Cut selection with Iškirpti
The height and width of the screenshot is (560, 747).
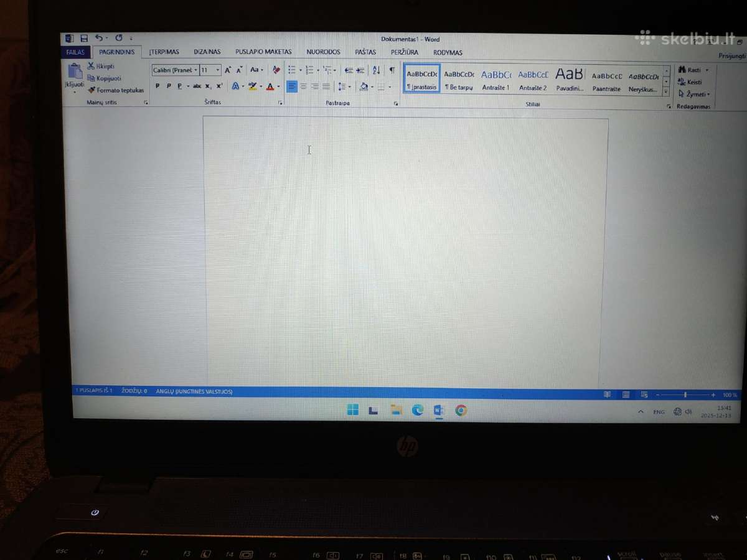click(101, 66)
